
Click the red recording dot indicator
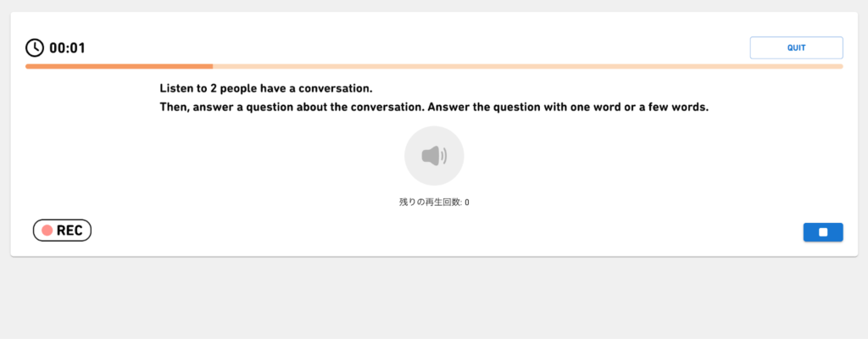coord(47,231)
